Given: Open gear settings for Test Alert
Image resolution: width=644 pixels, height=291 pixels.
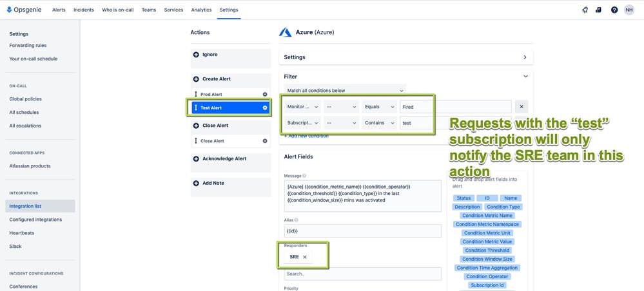Looking at the screenshot, I should click(265, 108).
